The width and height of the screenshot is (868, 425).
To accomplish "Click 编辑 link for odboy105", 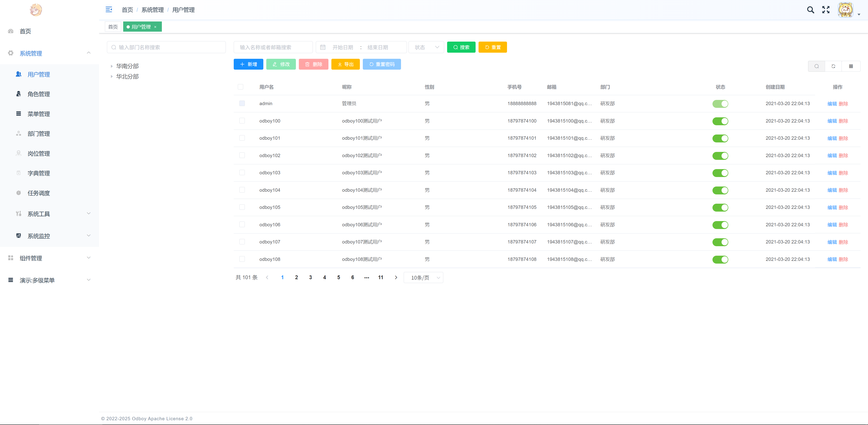I will [x=832, y=207].
